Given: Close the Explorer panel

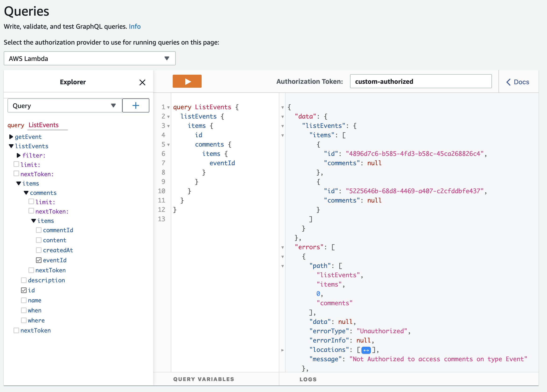Looking at the screenshot, I should click(142, 82).
